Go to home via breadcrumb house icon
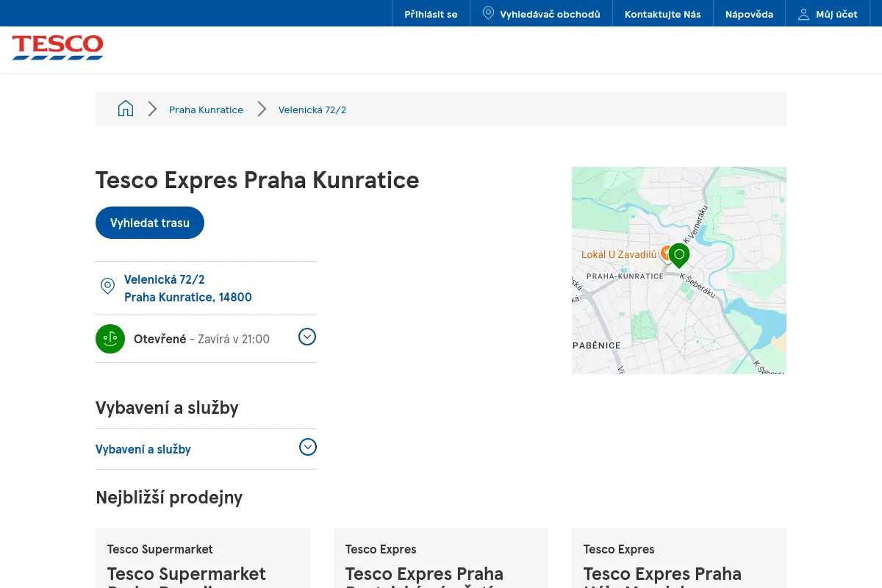This screenshot has width=882, height=588. [x=126, y=109]
